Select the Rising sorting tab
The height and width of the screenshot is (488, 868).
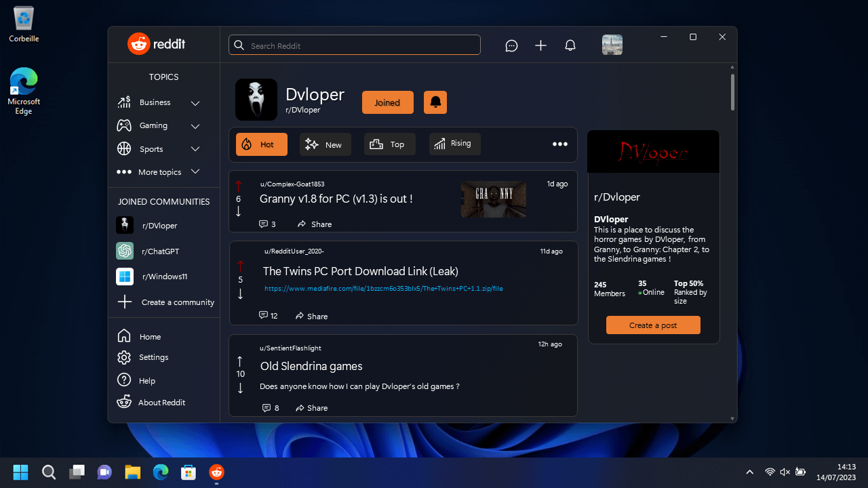click(x=455, y=144)
